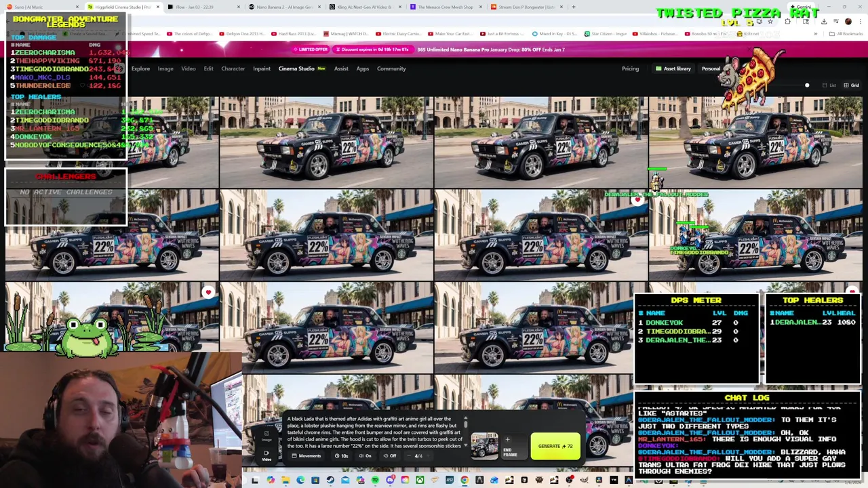Click the heart icon near the DeraJalen label
The height and width of the screenshot is (488, 868).
pos(637,200)
